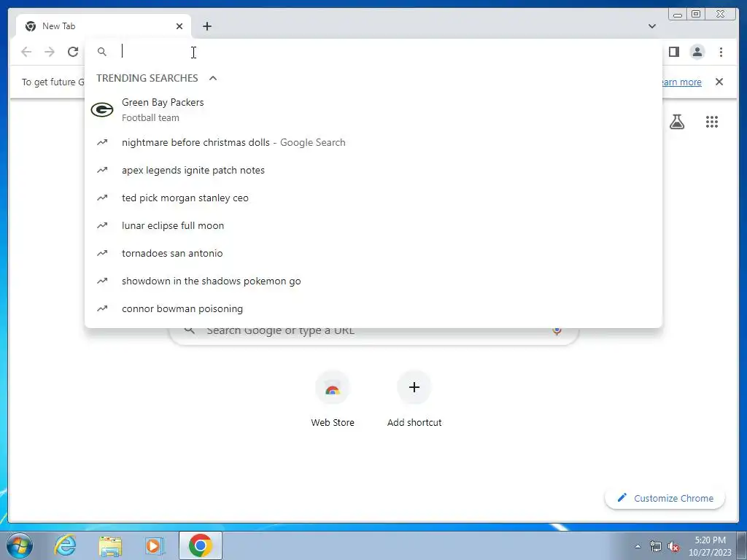Open the tab search dropdown arrow
This screenshot has width=747, height=560.
click(x=652, y=26)
